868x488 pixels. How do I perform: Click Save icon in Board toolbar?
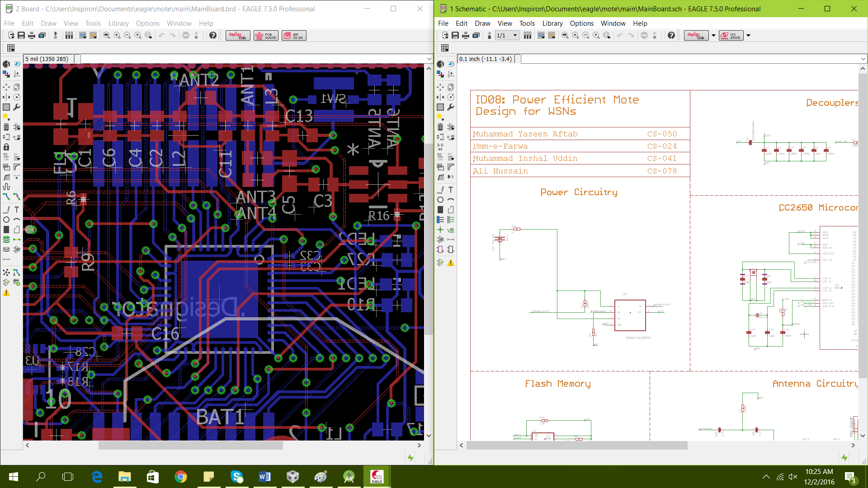(x=21, y=35)
